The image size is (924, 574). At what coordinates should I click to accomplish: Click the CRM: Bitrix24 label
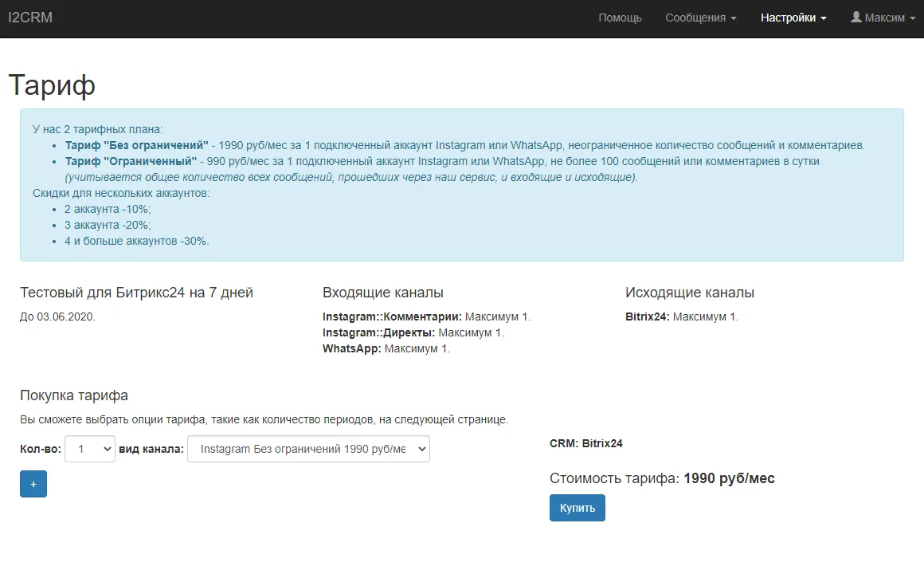click(x=586, y=443)
